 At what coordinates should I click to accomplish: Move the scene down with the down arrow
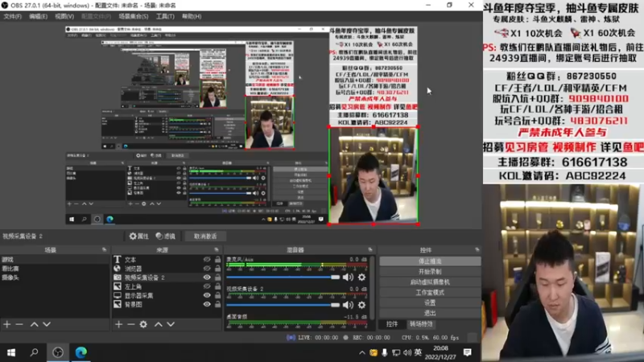(x=47, y=324)
